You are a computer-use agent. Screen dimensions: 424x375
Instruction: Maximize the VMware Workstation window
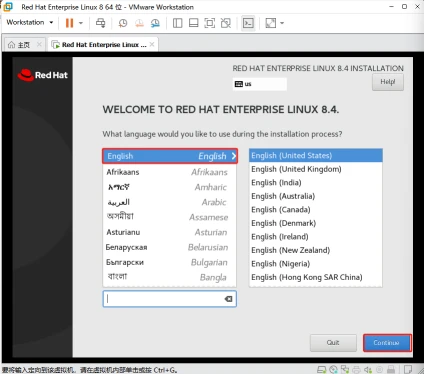tap(404, 6)
